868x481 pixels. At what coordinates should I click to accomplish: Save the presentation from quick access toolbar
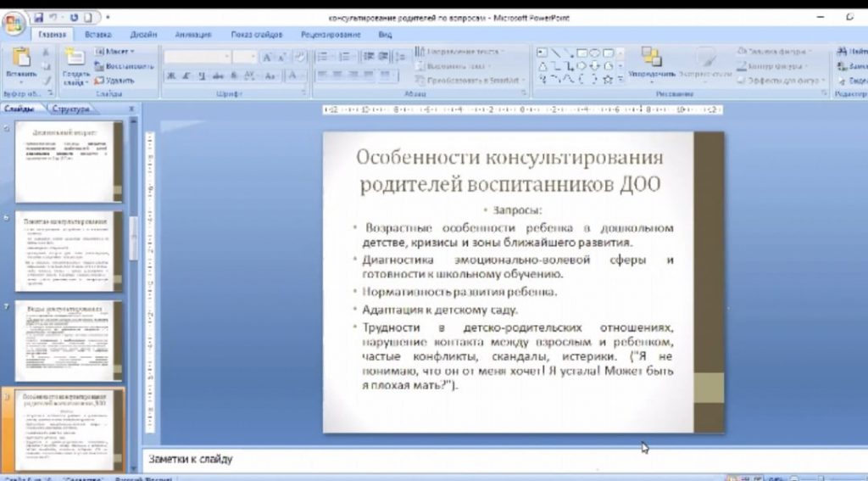point(38,16)
